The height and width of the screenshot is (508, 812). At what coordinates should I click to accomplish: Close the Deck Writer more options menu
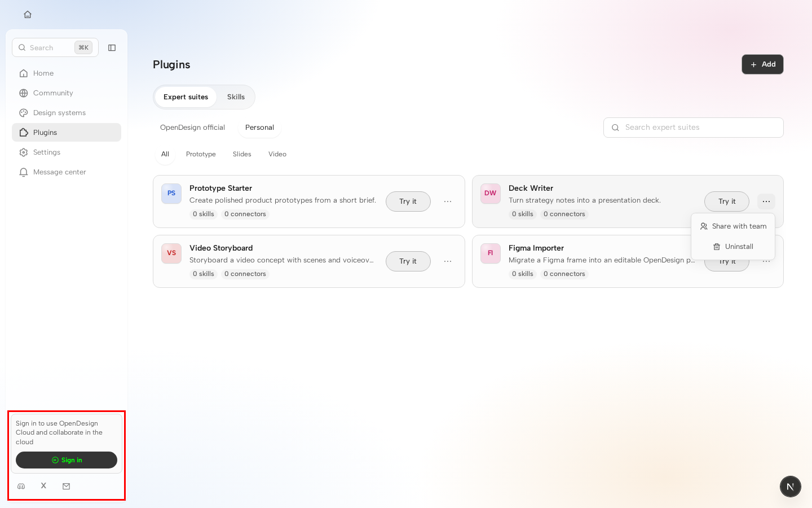point(766,202)
